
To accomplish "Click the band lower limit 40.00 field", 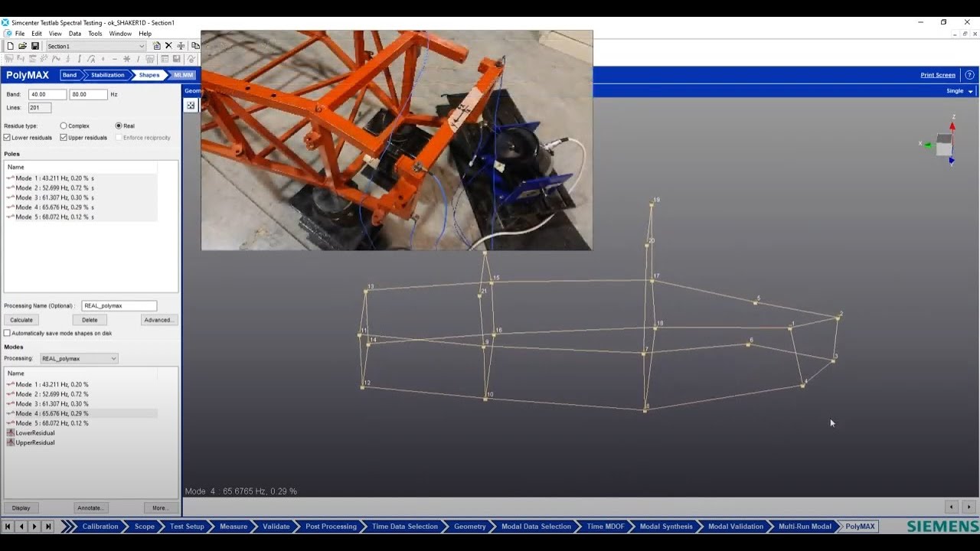I will [x=47, y=94].
